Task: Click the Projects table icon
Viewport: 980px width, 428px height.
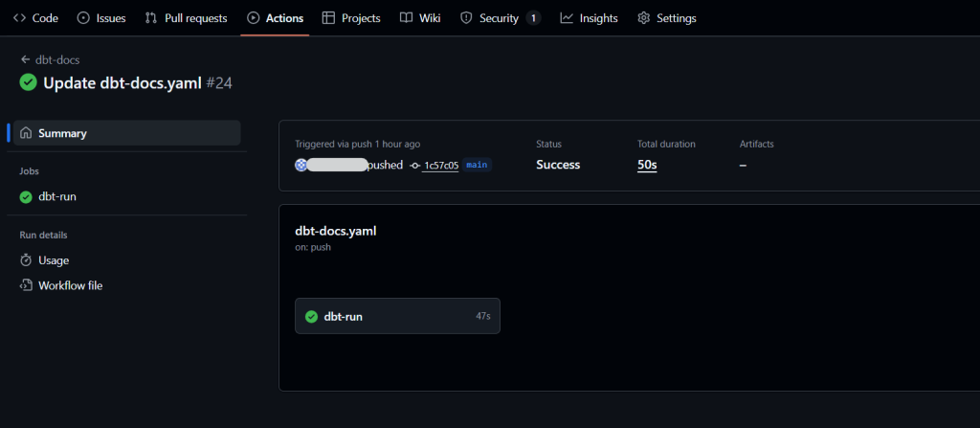Action: click(329, 18)
